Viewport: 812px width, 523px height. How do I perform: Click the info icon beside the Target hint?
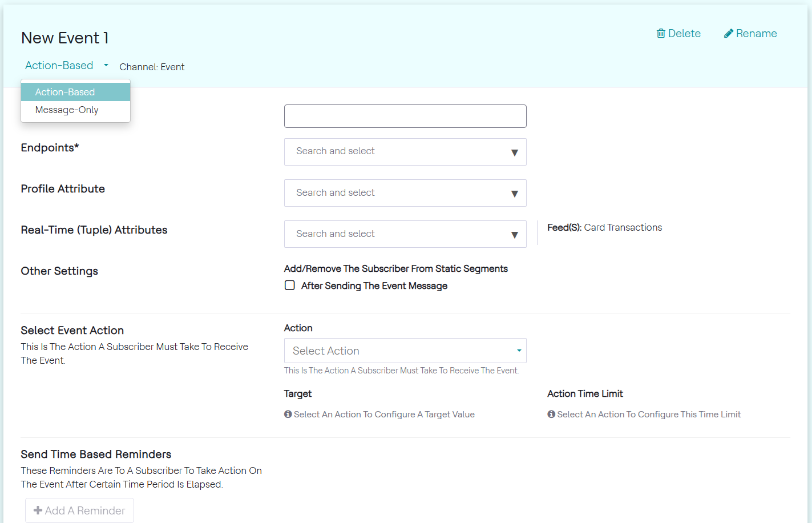click(288, 415)
